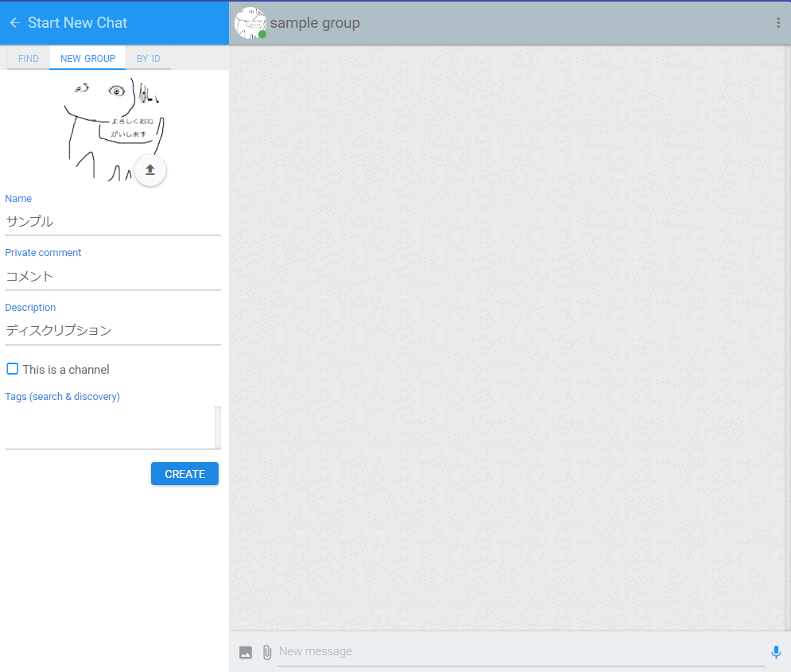Click the Name field containing サンプル
791x672 pixels.
click(x=112, y=222)
